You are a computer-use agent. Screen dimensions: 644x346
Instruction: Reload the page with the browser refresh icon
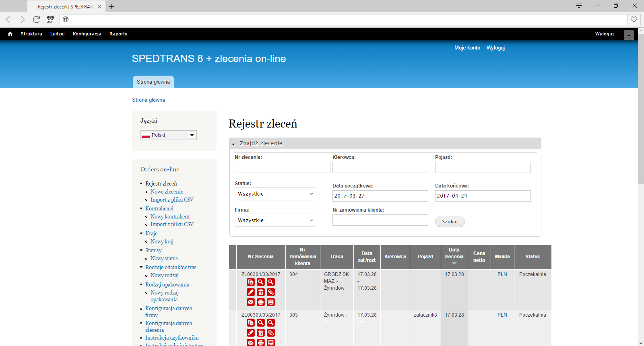coord(36,19)
